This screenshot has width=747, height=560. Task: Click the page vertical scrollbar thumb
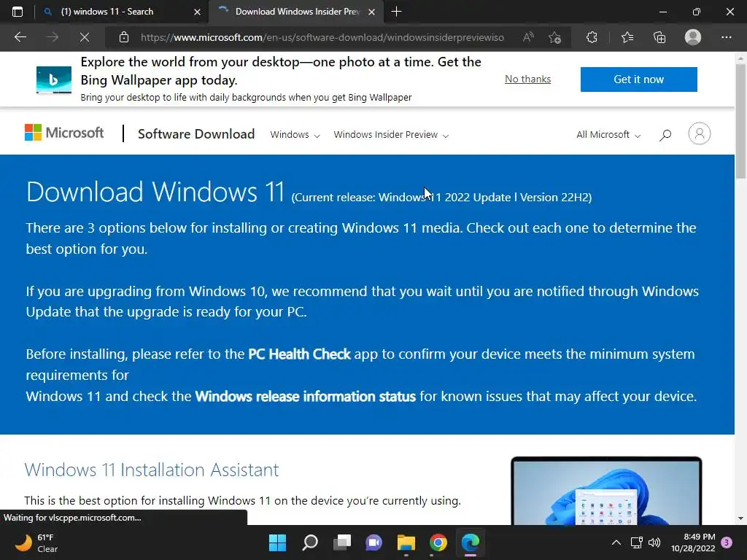tap(740, 122)
